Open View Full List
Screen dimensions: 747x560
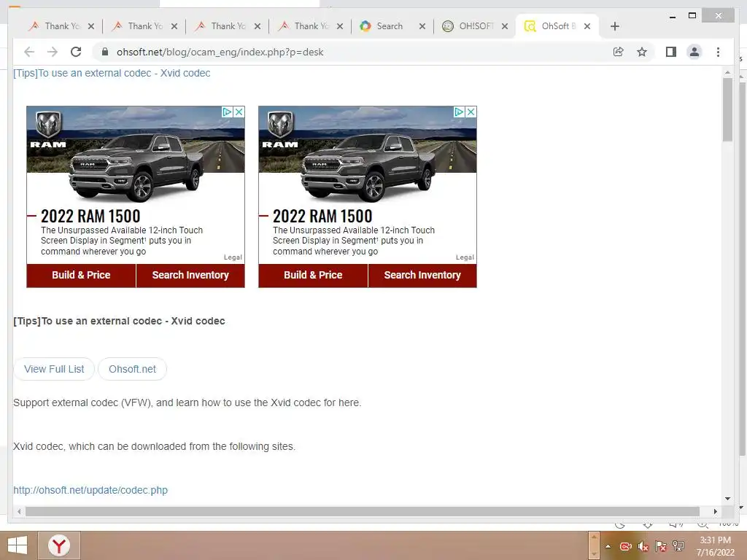[54, 369]
